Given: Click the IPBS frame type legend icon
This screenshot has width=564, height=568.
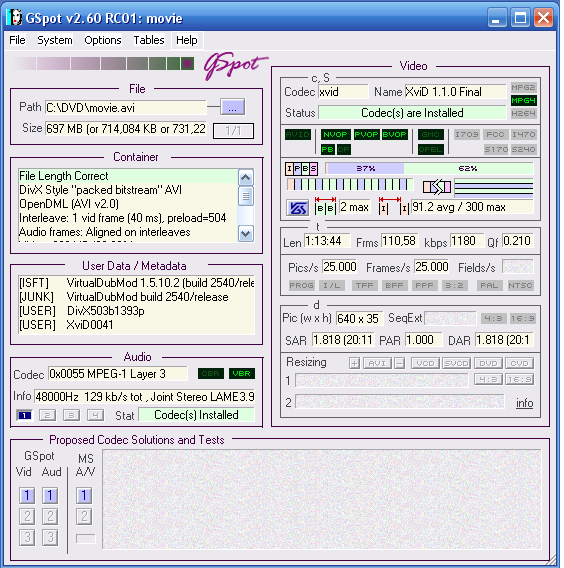Looking at the screenshot, I should click(x=301, y=168).
